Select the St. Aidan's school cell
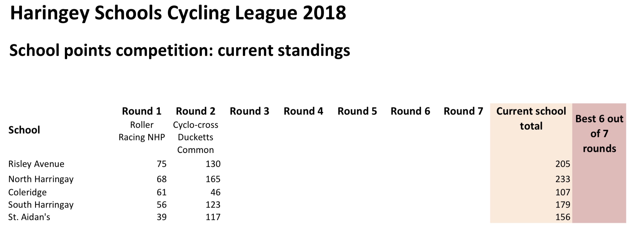644x248 pixels. [29, 217]
